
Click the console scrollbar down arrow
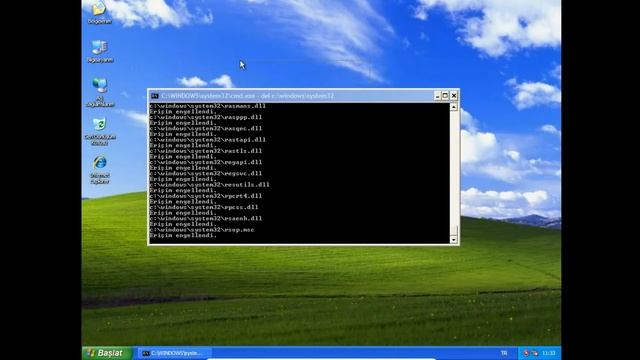click(x=453, y=240)
